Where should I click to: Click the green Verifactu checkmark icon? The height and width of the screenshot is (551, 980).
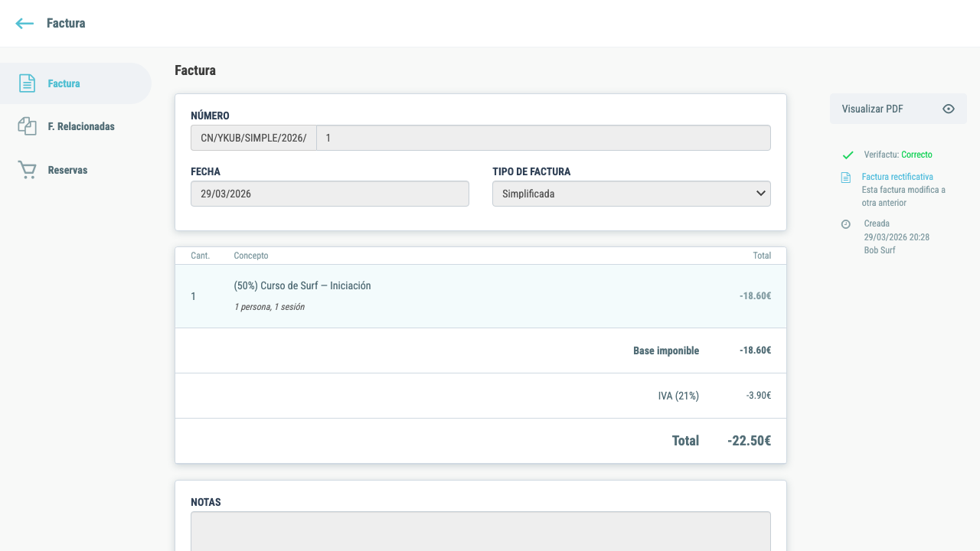point(848,155)
